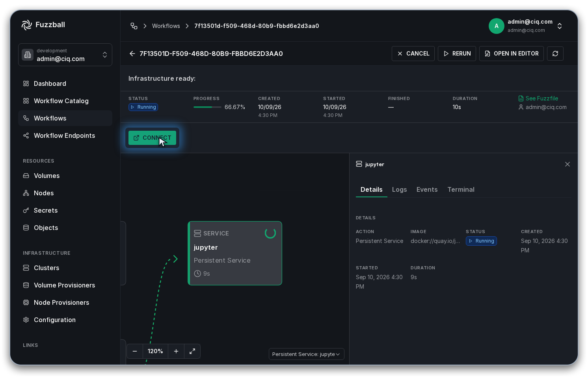This screenshot has height=378, width=588.
Task: Click the Connect button
Action: [x=152, y=138]
